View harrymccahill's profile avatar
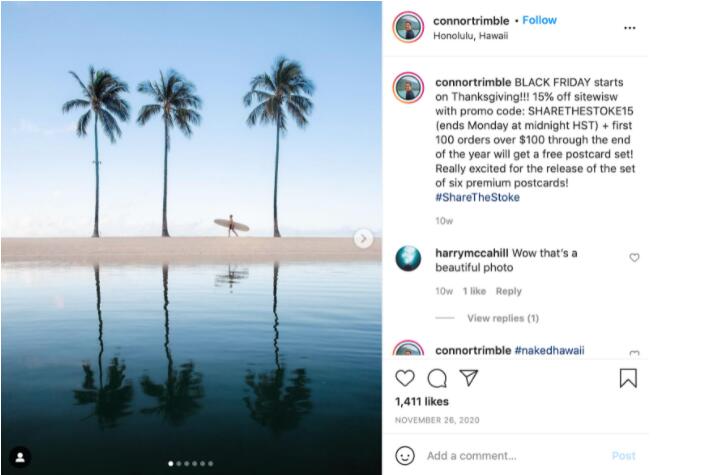The image size is (702, 475). (408, 259)
